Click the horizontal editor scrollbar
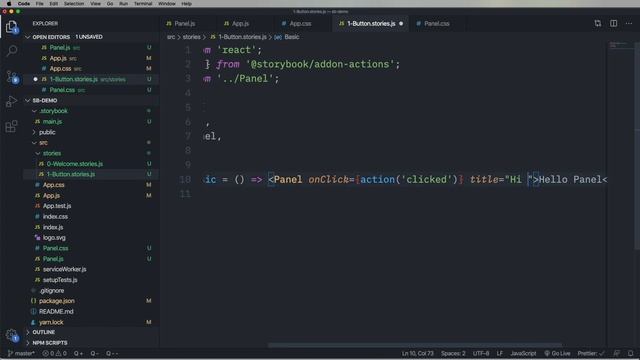640x360 pixels. pos(415,345)
